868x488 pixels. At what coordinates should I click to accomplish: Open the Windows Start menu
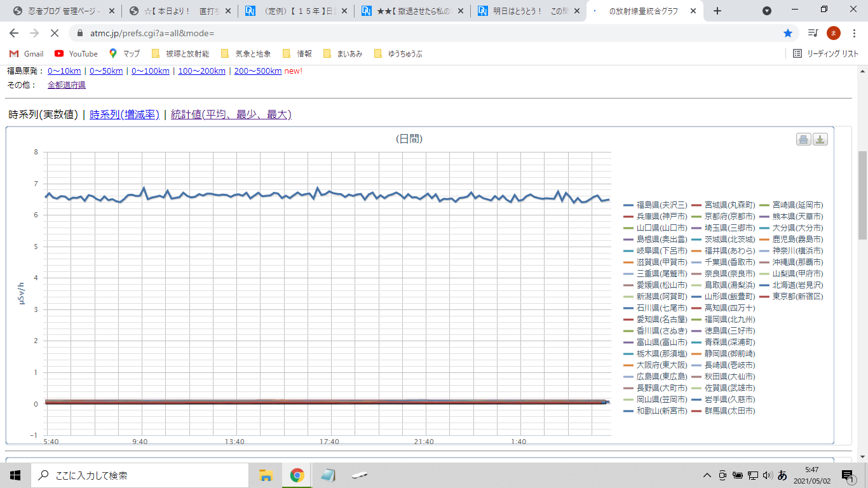pyautogui.click(x=15, y=475)
